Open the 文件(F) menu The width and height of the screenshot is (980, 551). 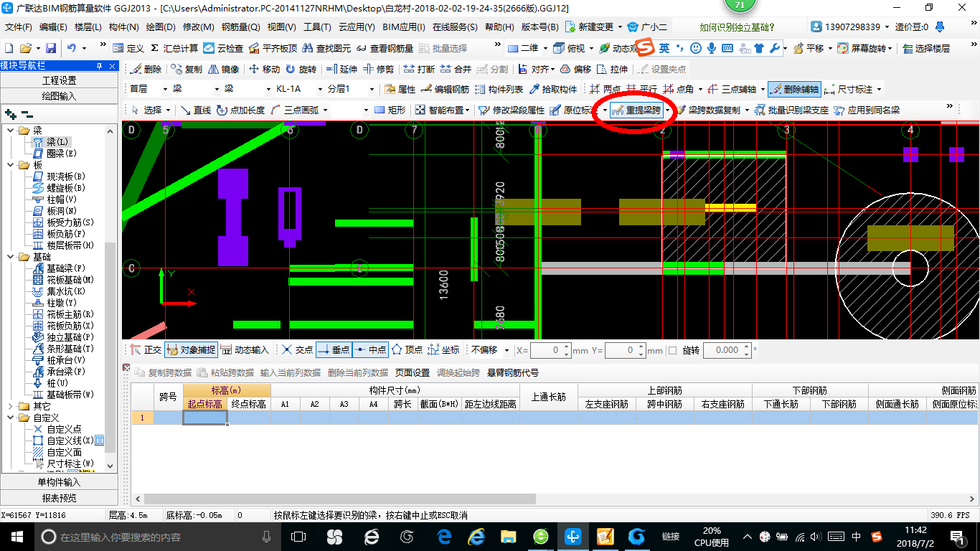[x=19, y=27]
